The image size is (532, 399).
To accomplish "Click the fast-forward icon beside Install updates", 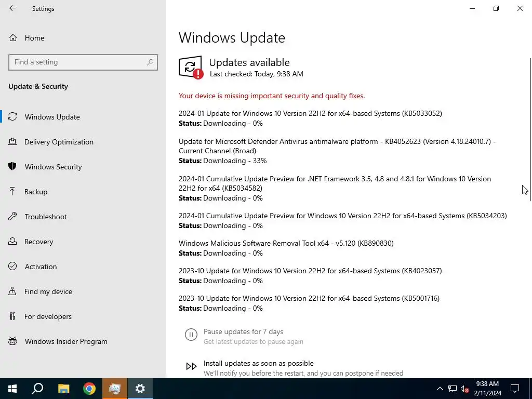I will pos(191,366).
